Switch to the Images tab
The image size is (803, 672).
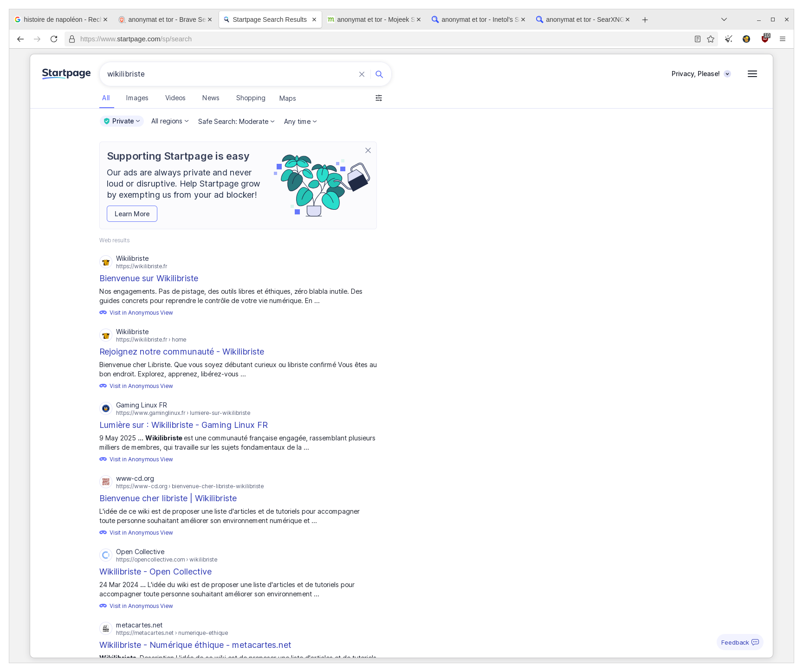coord(137,98)
